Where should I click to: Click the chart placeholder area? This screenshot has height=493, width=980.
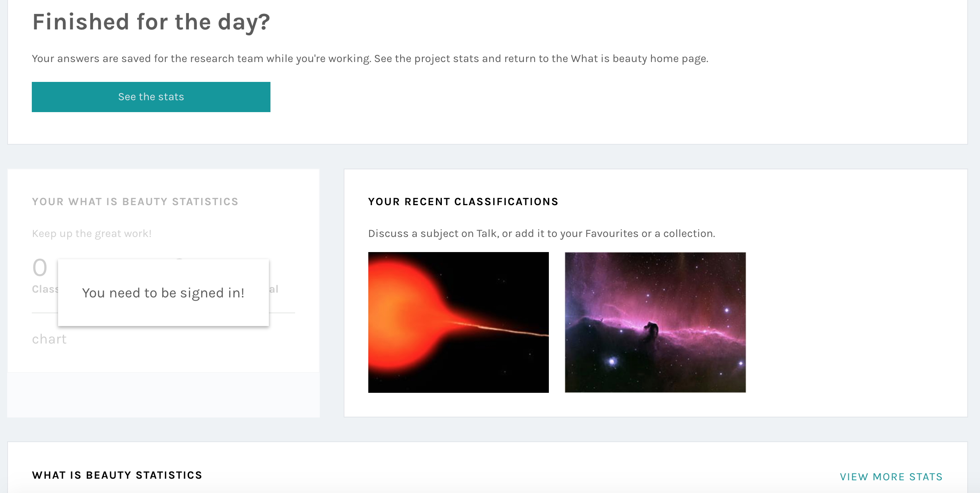pos(49,339)
